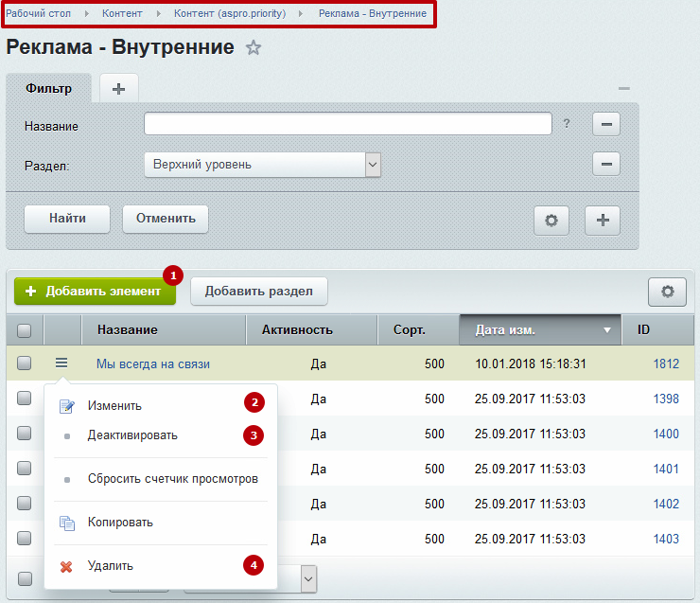Remove the Раздел filter row
This screenshot has height=603, width=700.
tap(605, 164)
